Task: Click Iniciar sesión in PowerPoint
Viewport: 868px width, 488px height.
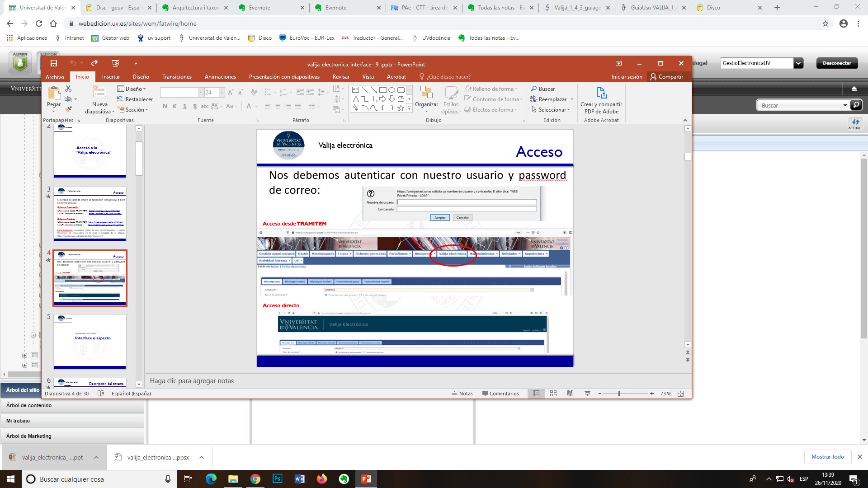Action: (x=627, y=77)
